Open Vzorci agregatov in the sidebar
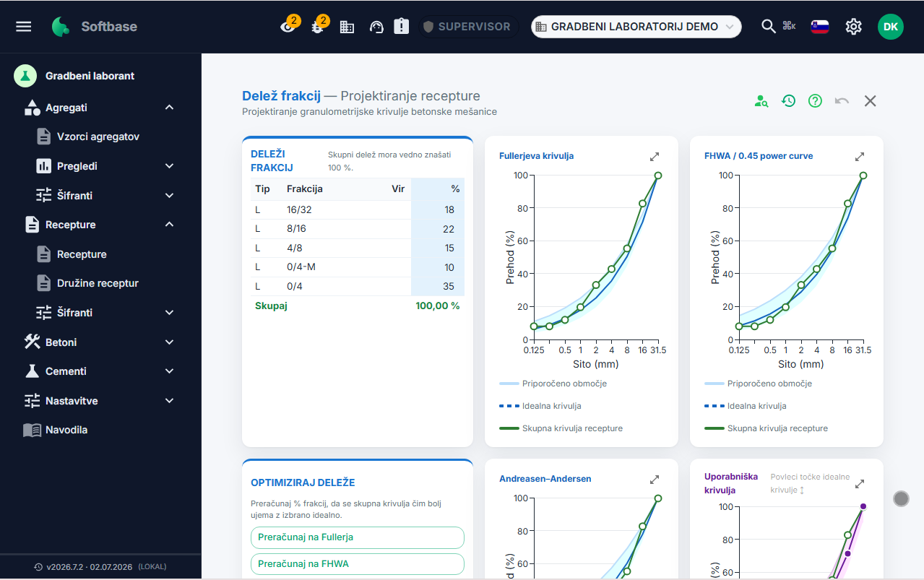The height and width of the screenshot is (580, 924). point(98,137)
